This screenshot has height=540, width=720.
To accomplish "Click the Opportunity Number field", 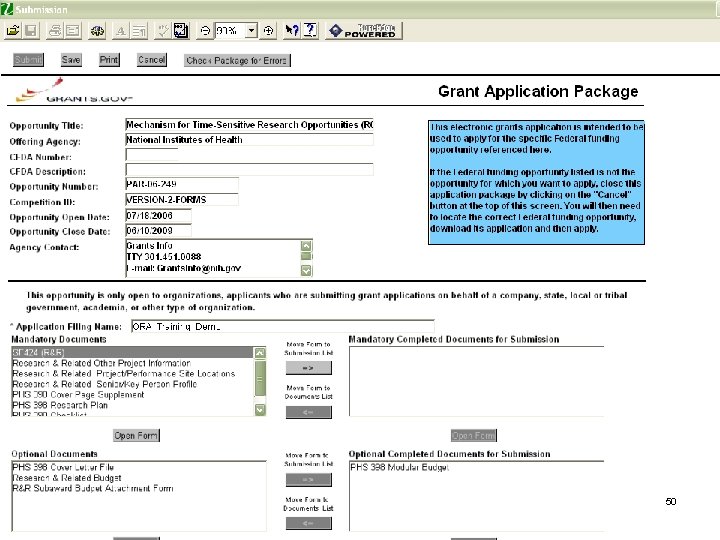I will [182, 185].
